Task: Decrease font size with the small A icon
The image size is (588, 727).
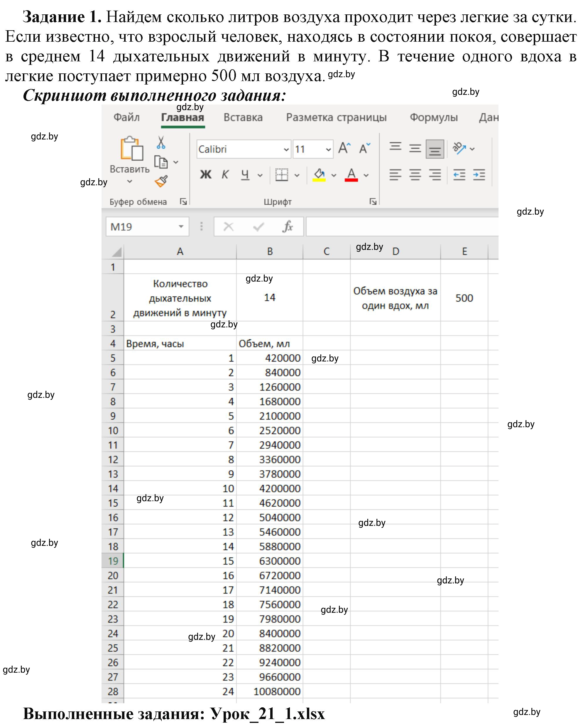Action: (365, 149)
